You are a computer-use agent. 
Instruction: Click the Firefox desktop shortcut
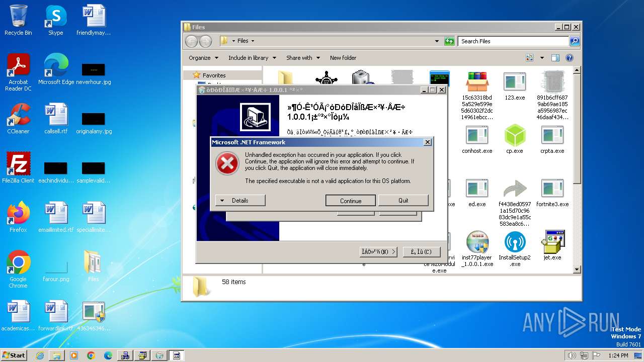pyautogui.click(x=18, y=217)
